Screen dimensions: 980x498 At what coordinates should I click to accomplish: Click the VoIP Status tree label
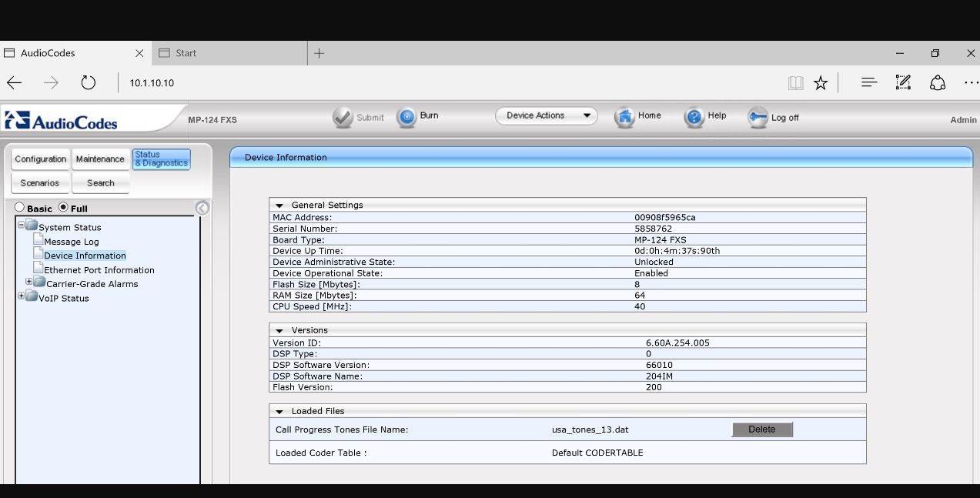click(x=64, y=299)
